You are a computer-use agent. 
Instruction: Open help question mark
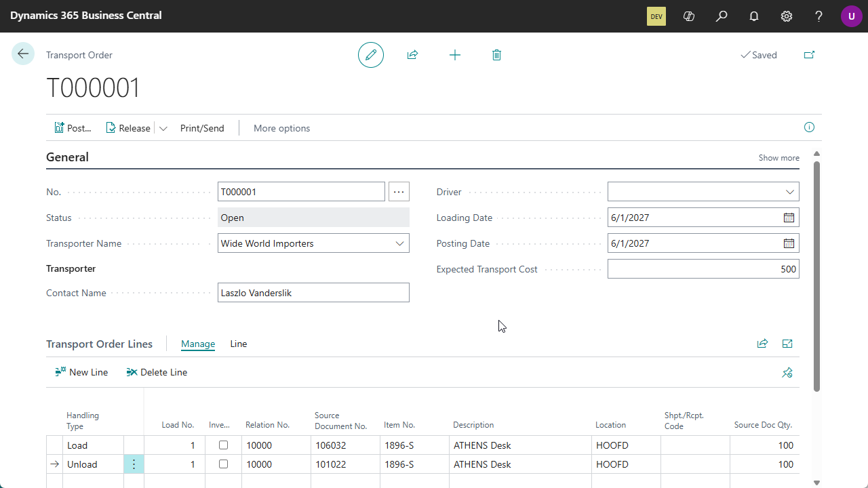pos(819,16)
